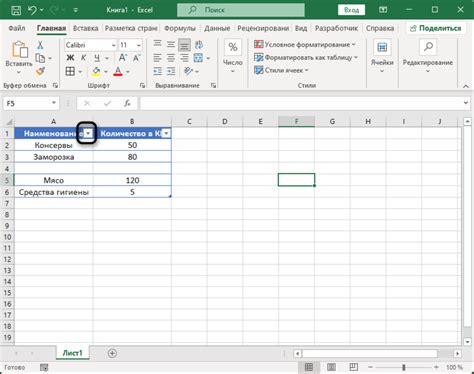The image size is (474, 374).
Task: Switch to the Разработчик tab
Action: coord(336,28)
